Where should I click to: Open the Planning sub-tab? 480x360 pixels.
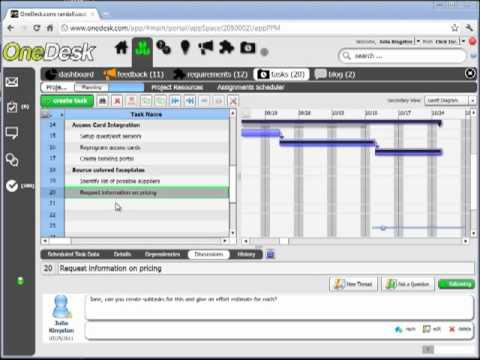(x=92, y=87)
